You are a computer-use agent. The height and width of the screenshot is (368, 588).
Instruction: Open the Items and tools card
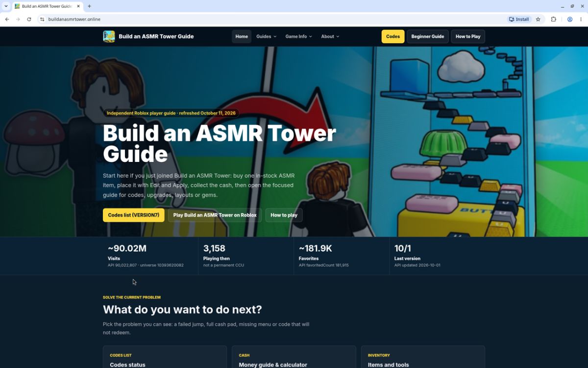[423, 357]
